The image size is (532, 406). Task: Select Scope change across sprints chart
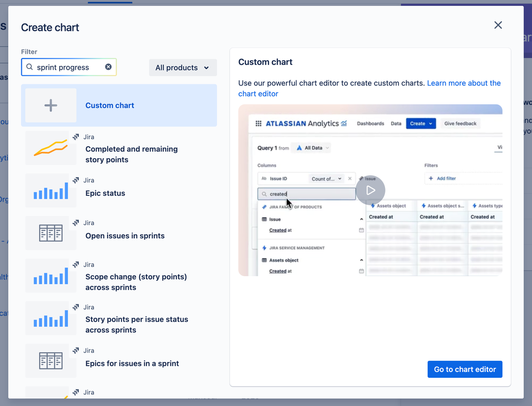119,276
